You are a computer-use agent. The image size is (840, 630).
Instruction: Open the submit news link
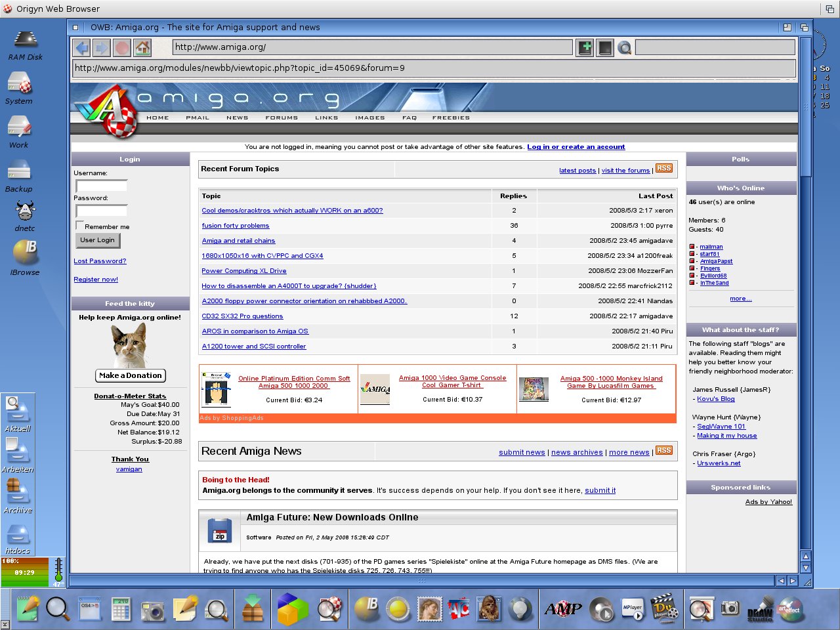point(522,452)
